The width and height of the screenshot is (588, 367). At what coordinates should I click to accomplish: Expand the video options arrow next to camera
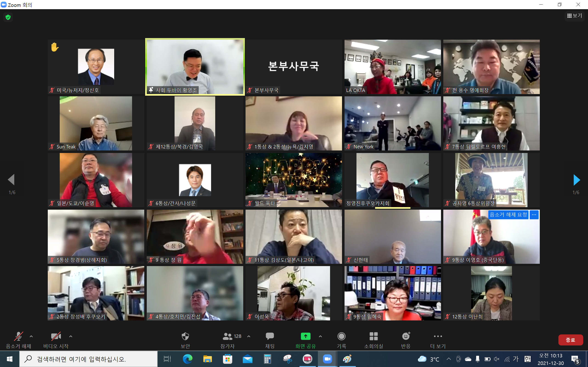click(71, 336)
